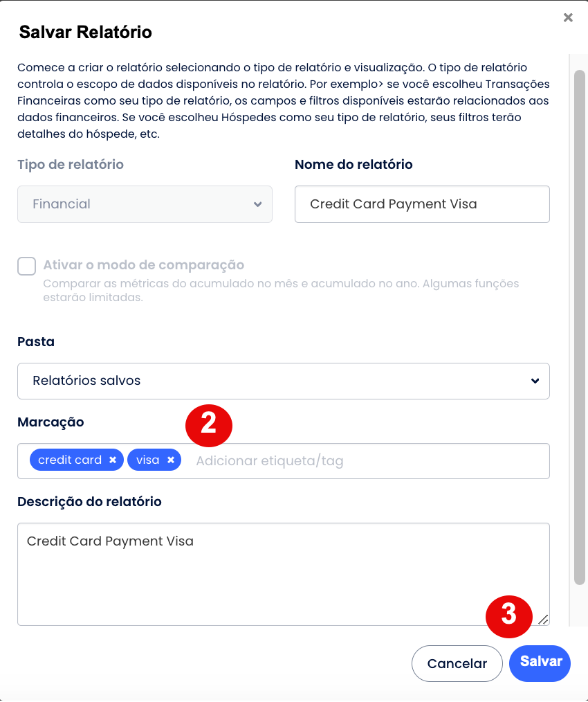Click the "Marcação" field label
The height and width of the screenshot is (702, 588).
[50, 422]
